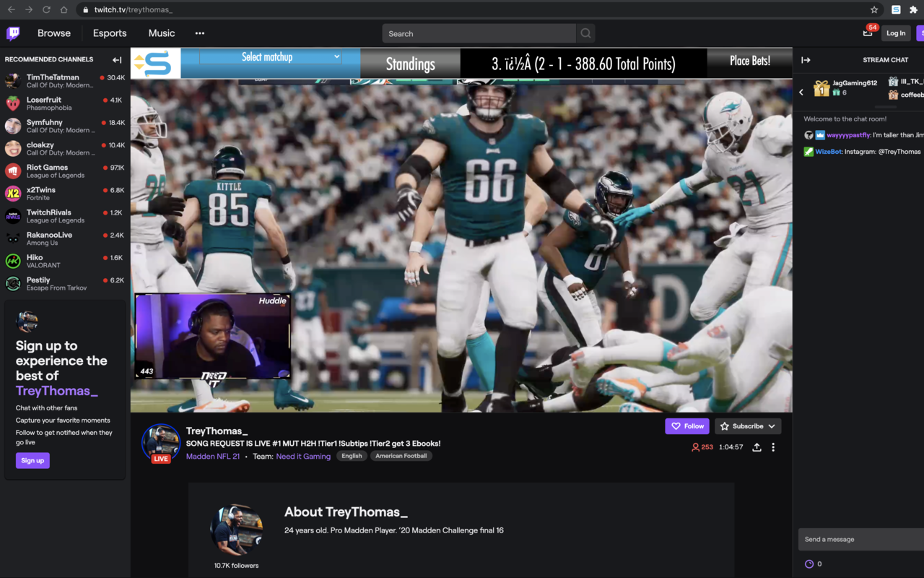Image resolution: width=924 pixels, height=578 pixels.
Task: Click the 253 viewer count
Action: click(x=702, y=447)
